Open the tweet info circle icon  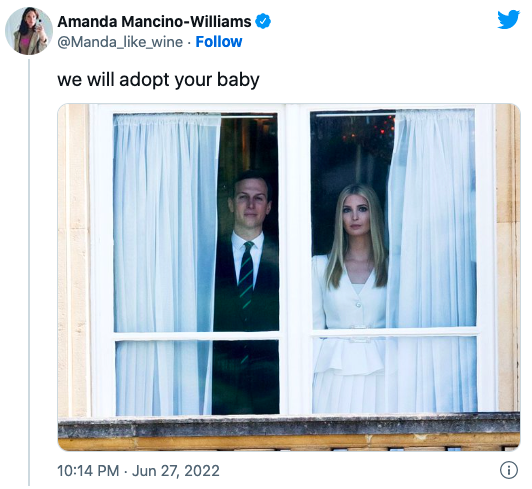point(509,470)
